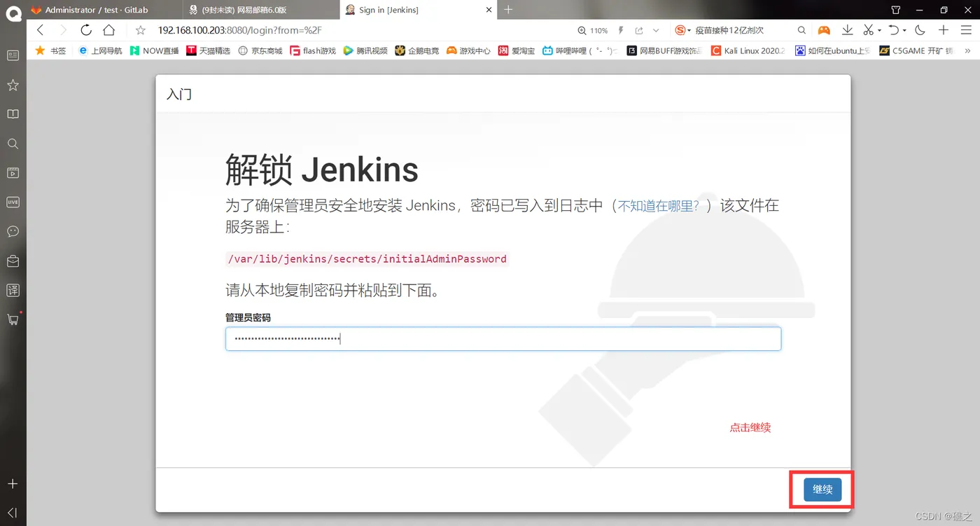The width and height of the screenshot is (980, 526).
Task: Focus the 管理员密码 password field
Action: pyautogui.click(x=503, y=339)
